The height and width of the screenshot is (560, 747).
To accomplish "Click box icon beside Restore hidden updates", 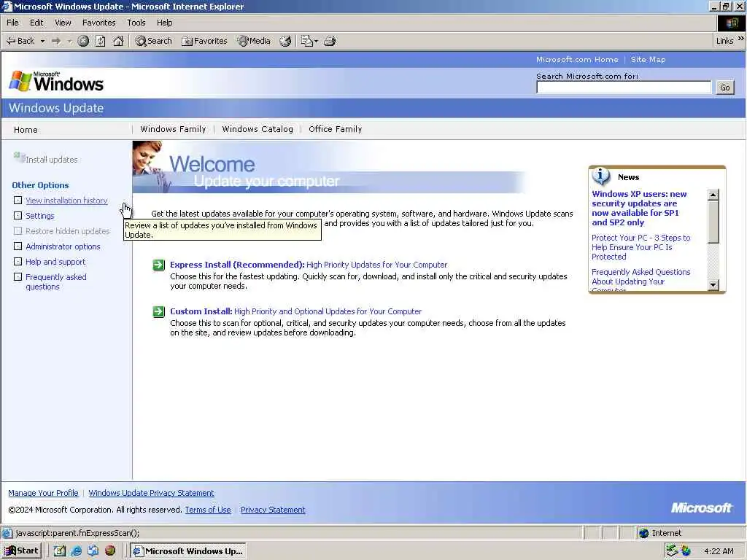I will [18, 231].
